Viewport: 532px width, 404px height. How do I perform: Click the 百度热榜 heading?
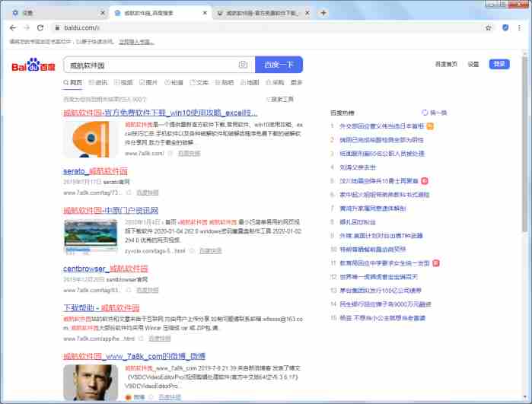[x=342, y=113]
